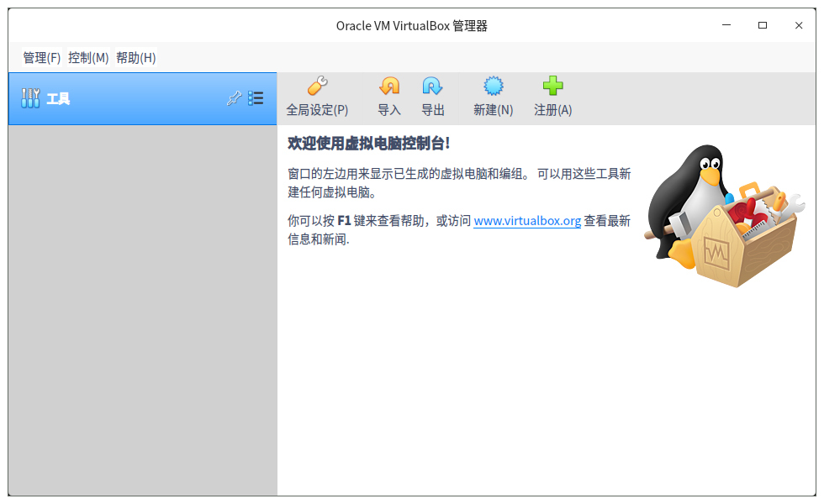Click the empty gray VM list area
The height and width of the screenshot is (504, 824).
(x=142, y=311)
